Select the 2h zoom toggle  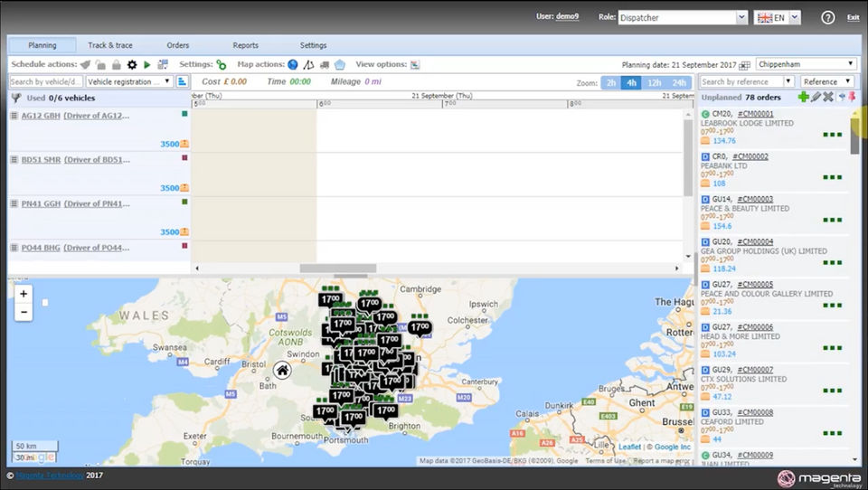pyautogui.click(x=612, y=82)
